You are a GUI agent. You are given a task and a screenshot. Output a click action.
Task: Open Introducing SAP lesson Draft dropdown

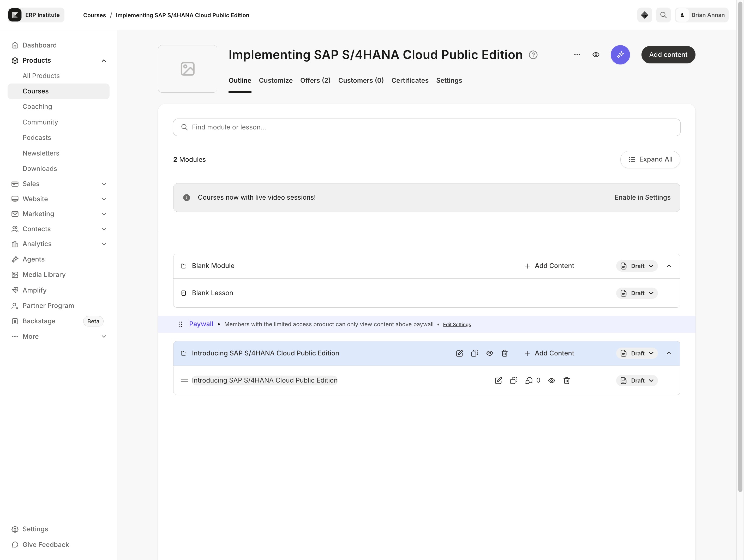(x=637, y=380)
